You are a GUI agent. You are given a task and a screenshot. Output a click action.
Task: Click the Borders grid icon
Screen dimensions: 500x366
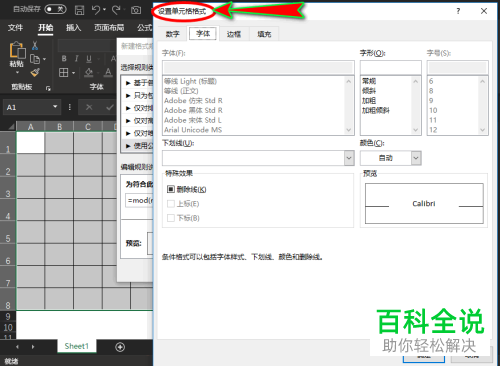click(x=64, y=72)
